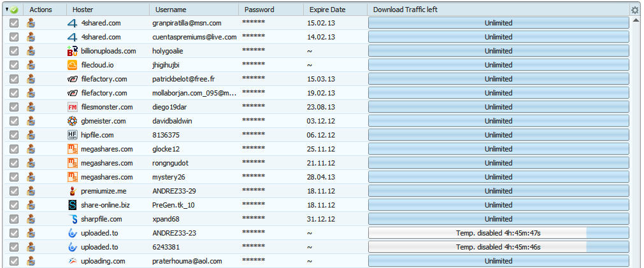Click the 4shared logo beside granpiratilla@msn.com
Screen dimensions: 644x268
tap(72, 24)
